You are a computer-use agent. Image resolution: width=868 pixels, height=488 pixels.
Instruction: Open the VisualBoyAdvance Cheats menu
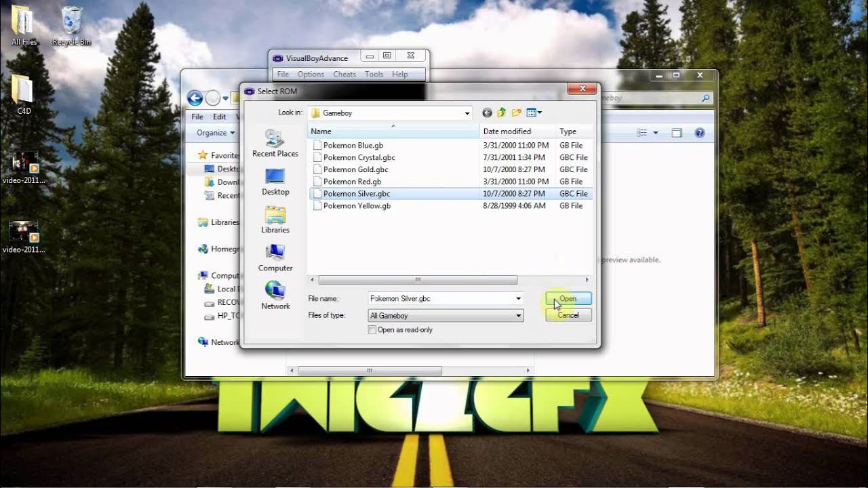[344, 75]
